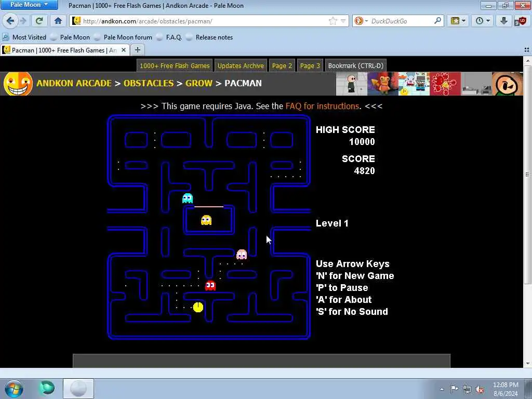The height and width of the screenshot is (399, 532).
Task: Click the "'N' for New Game" text
Action: [x=355, y=276]
